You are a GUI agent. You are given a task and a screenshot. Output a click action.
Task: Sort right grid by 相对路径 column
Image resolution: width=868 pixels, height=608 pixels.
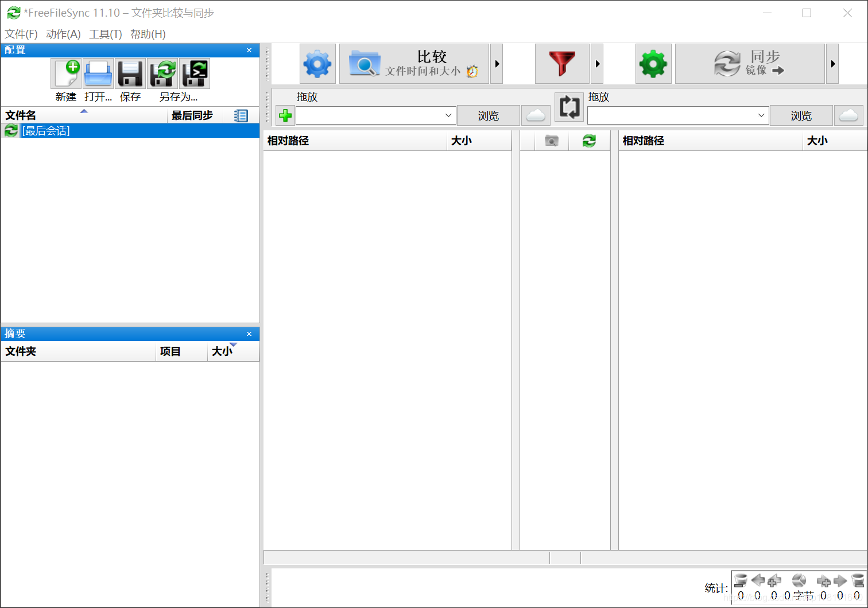click(x=711, y=141)
